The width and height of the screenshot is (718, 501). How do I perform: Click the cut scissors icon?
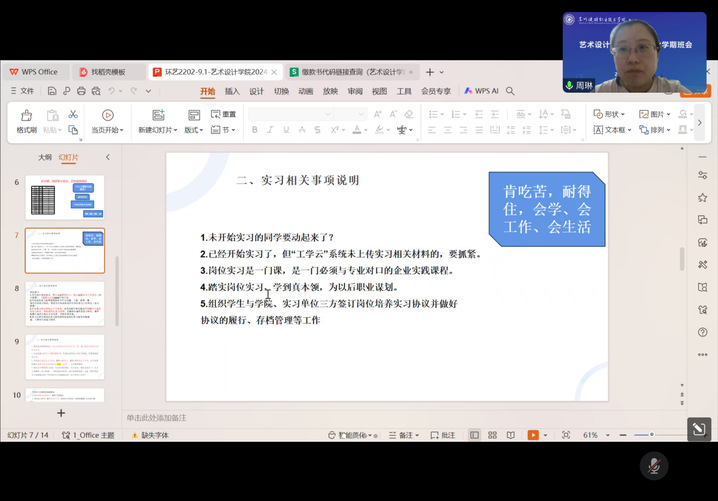click(73, 115)
